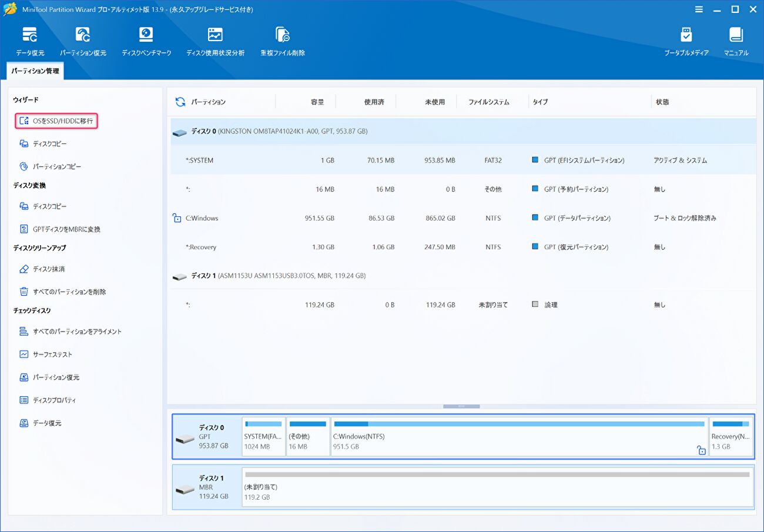Sort by the 容量 column header
Image resolution: width=764 pixels, height=532 pixels.
[x=317, y=102]
